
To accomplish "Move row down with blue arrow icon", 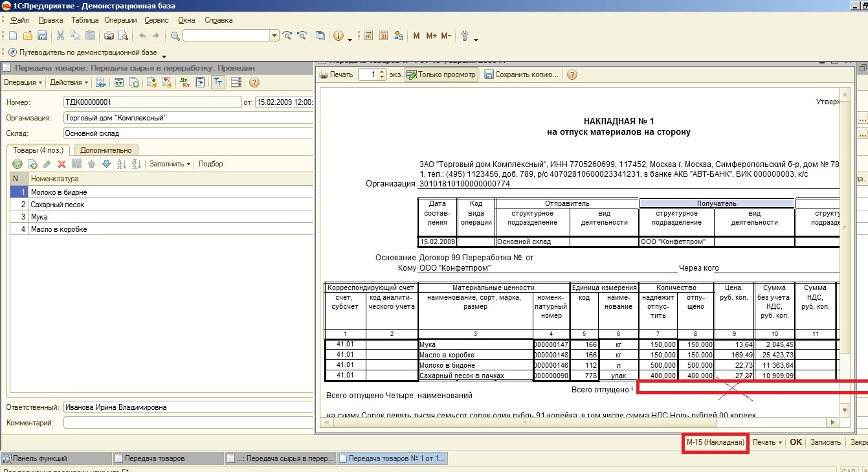I will (x=106, y=164).
